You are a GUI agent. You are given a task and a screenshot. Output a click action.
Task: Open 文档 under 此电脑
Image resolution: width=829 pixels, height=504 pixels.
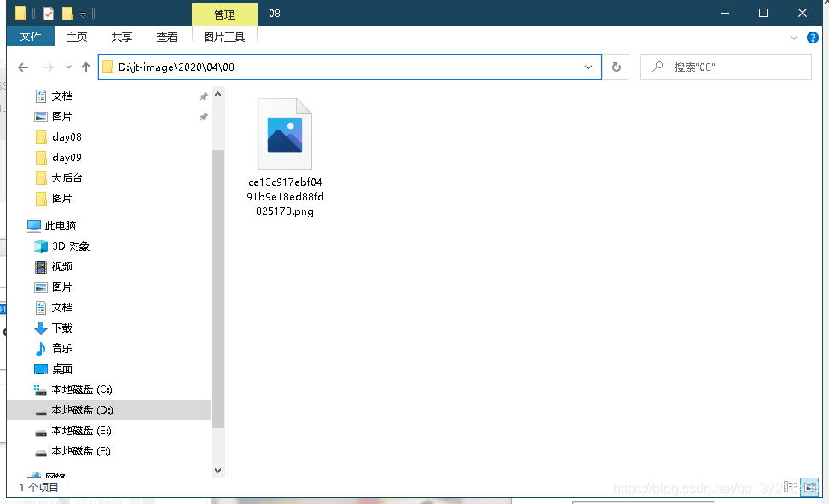tap(62, 308)
